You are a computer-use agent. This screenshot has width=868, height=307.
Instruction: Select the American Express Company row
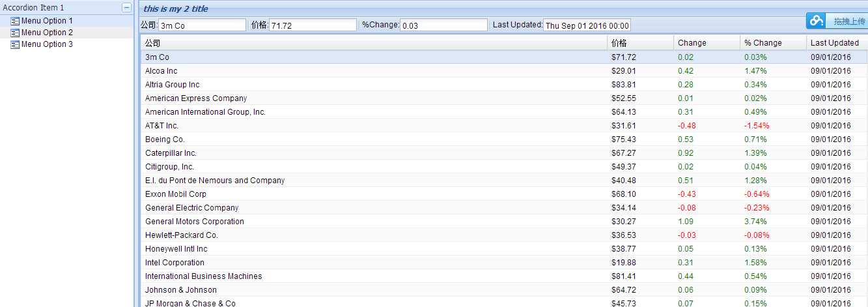click(x=504, y=98)
